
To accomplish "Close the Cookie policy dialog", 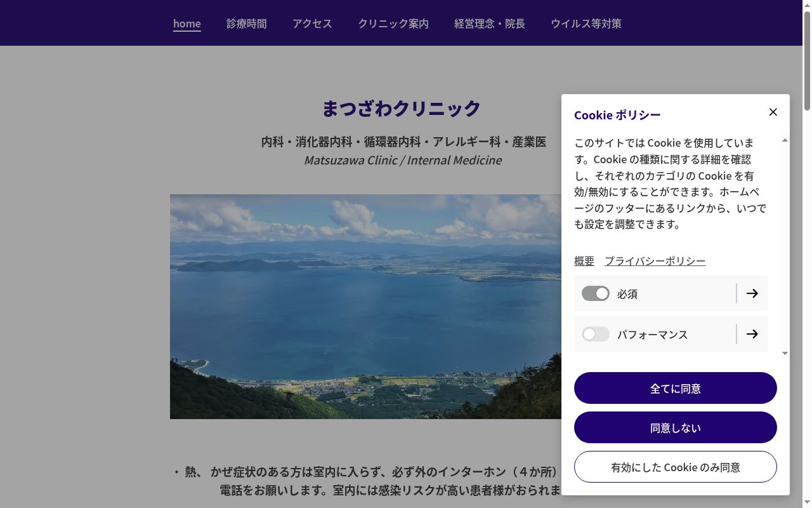I will coord(773,112).
